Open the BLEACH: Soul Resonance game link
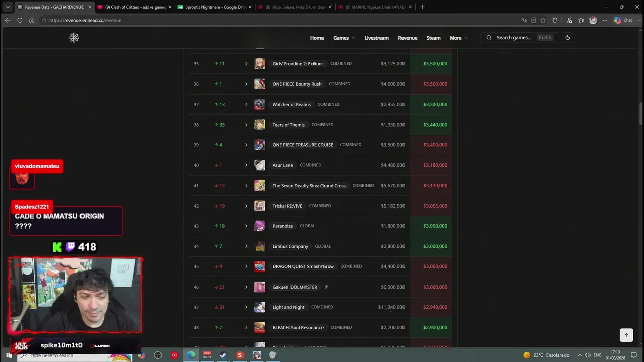The width and height of the screenshot is (644, 362). [298, 327]
